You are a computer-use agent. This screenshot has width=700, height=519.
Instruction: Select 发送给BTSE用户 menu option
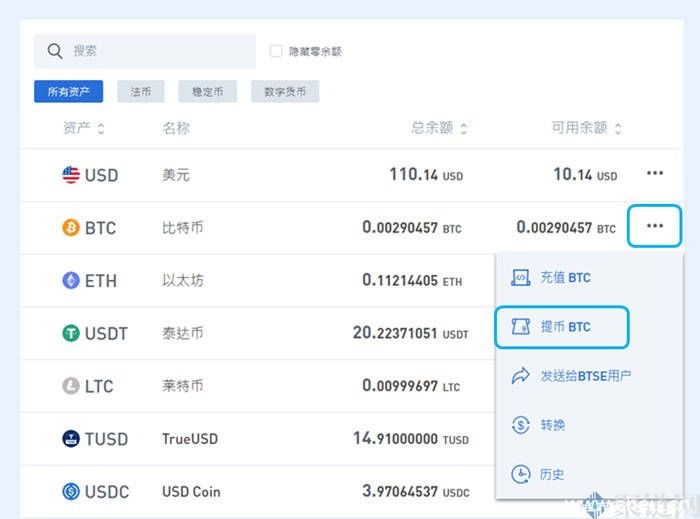coord(584,376)
